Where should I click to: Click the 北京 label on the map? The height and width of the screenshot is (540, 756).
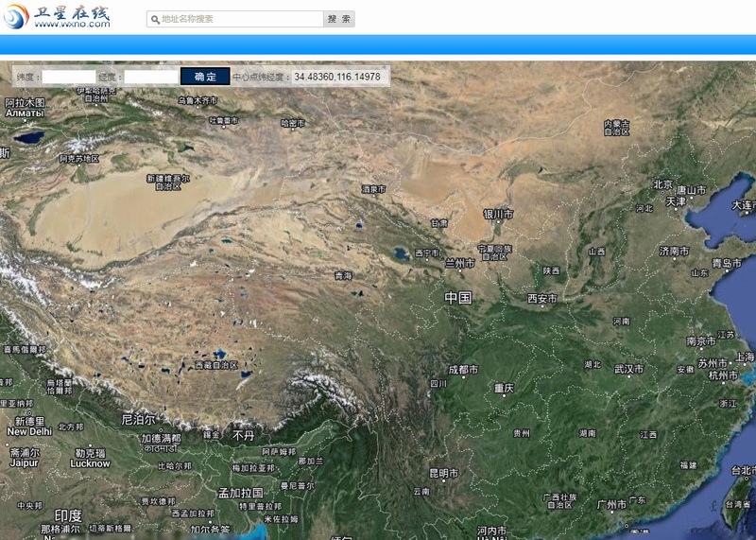(662, 184)
